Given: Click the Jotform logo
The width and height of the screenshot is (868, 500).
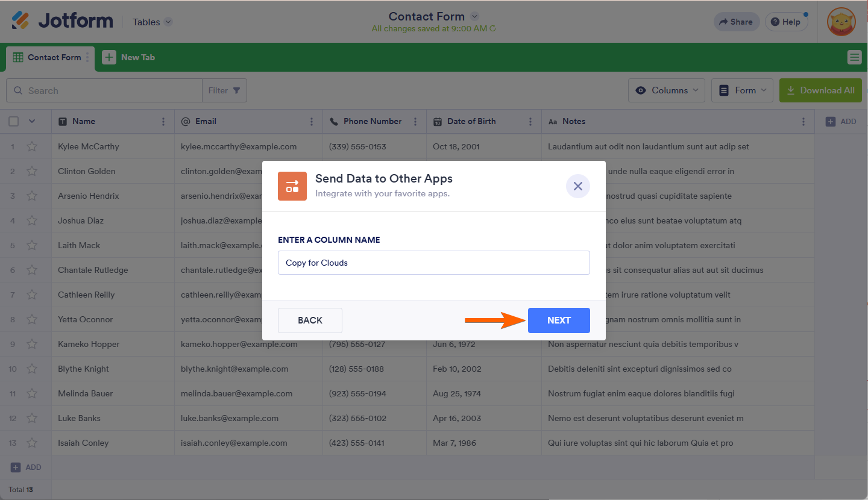Looking at the screenshot, I should tap(62, 21).
